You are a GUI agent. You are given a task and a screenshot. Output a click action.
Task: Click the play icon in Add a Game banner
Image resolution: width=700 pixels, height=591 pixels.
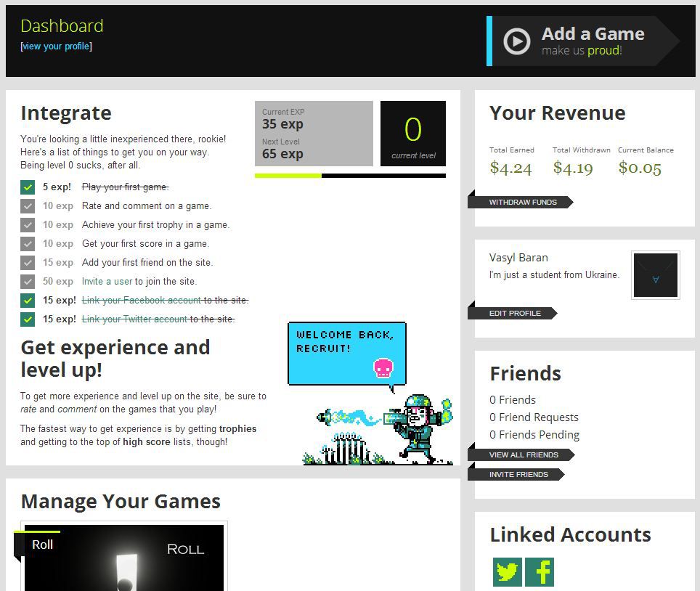(x=516, y=41)
